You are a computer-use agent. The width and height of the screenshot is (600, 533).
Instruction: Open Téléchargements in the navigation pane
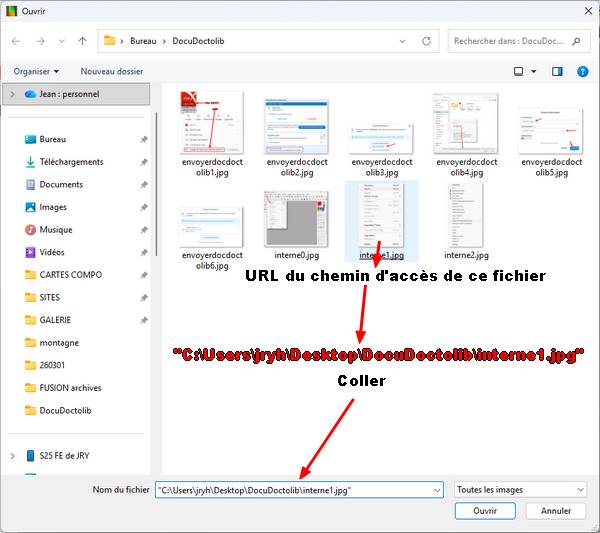[71, 162]
